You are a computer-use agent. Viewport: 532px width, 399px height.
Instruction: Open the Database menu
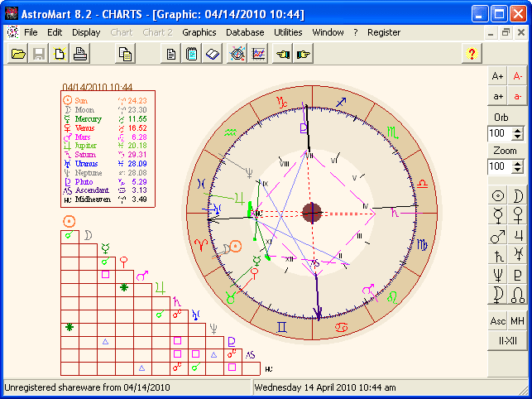click(x=245, y=32)
